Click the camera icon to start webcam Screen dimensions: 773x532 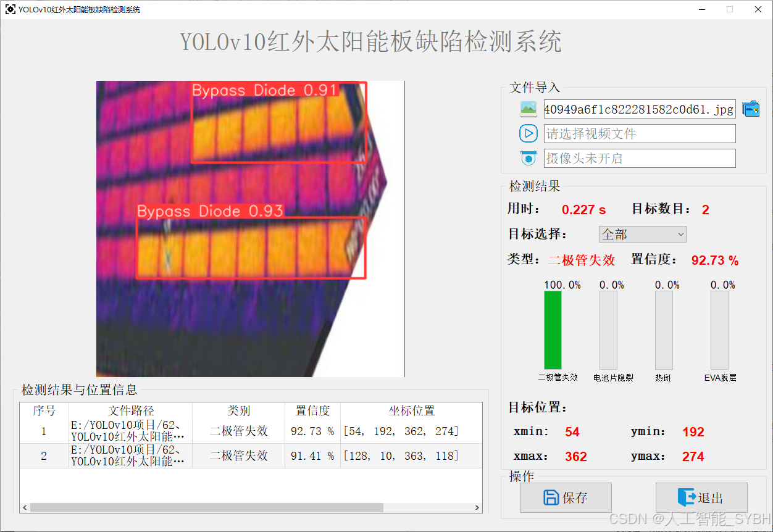529,158
